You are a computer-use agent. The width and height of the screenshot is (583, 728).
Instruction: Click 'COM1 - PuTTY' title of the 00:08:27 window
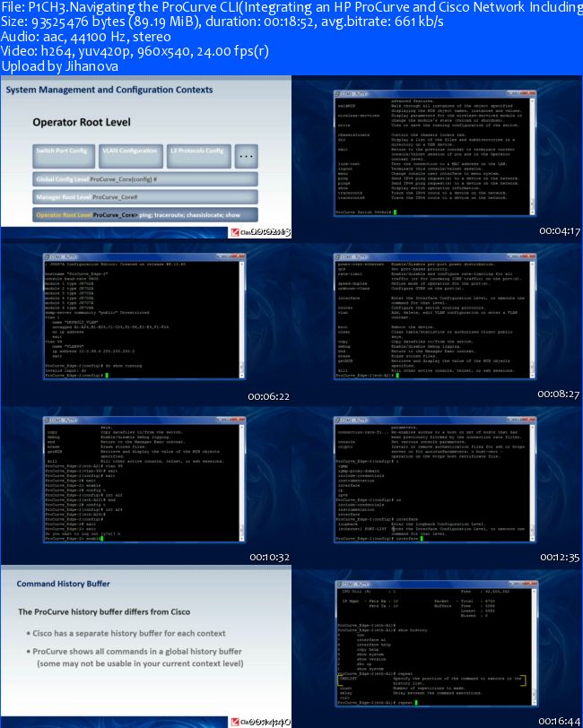click(x=353, y=256)
